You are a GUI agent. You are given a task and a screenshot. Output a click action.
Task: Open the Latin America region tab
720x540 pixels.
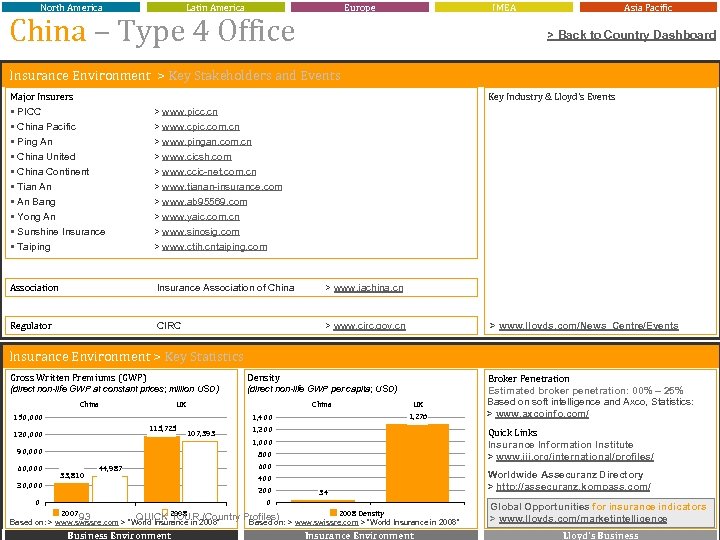click(x=215, y=7)
